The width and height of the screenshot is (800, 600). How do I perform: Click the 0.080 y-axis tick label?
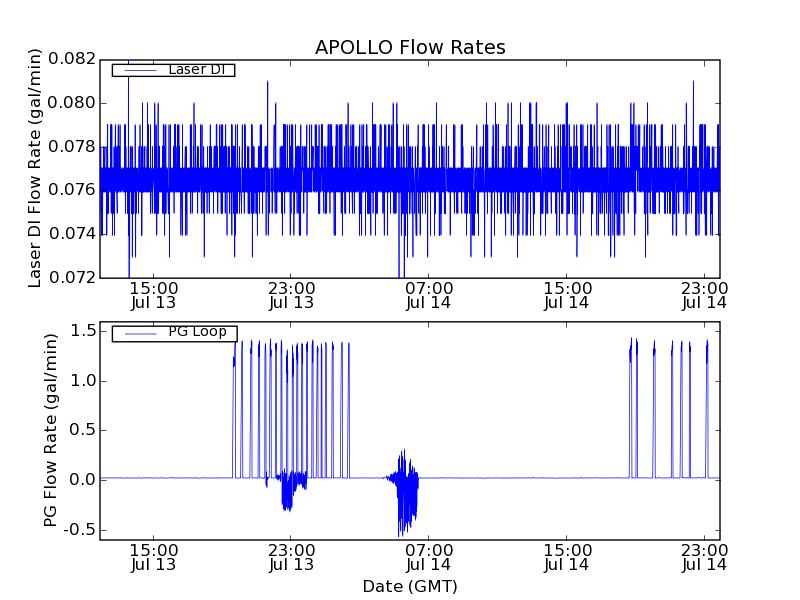(72, 103)
